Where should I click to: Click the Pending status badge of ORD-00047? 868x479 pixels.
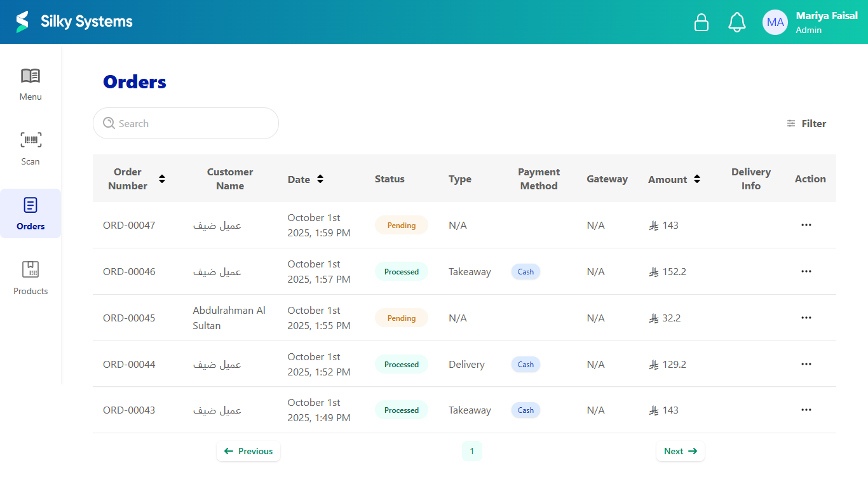pyautogui.click(x=401, y=226)
